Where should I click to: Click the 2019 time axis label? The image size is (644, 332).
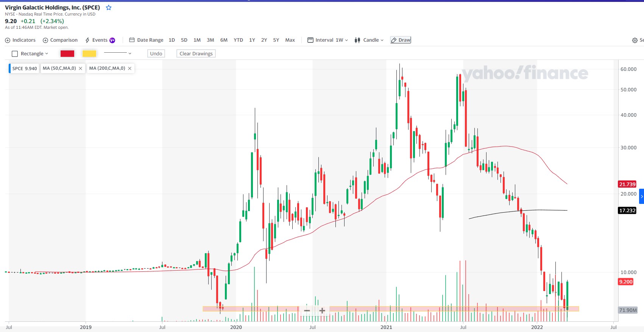pos(86,327)
